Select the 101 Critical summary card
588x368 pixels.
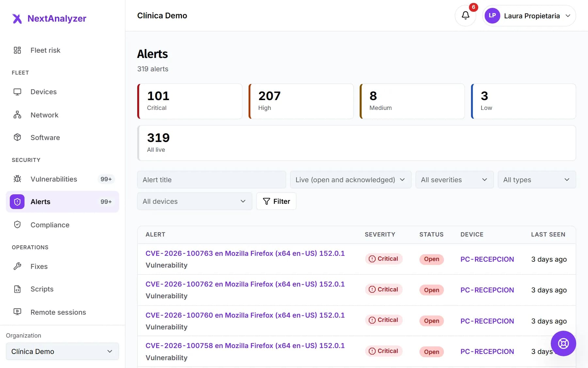pyautogui.click(x=190, y=101)
